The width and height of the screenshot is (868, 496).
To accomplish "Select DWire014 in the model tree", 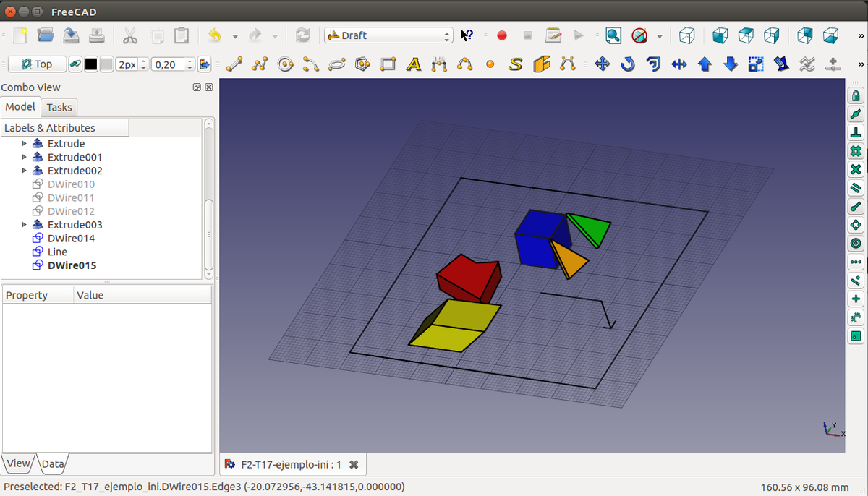I will [x=71, y=239].
